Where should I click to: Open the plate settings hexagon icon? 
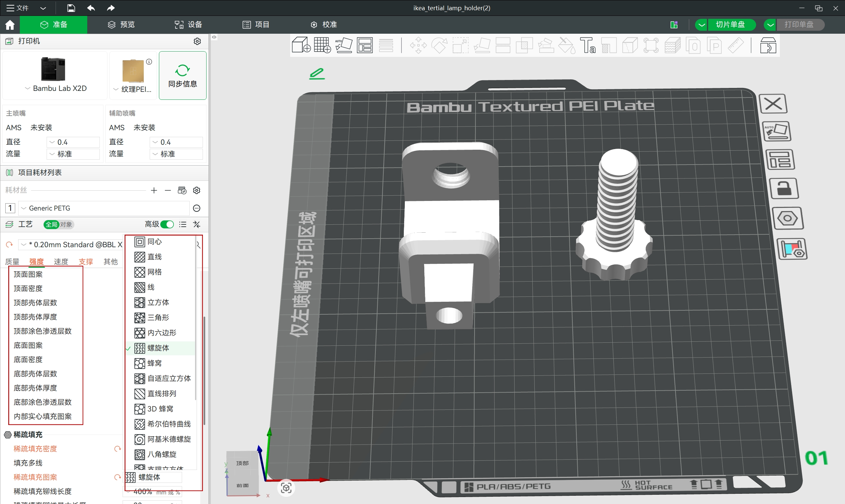[787, 218]
